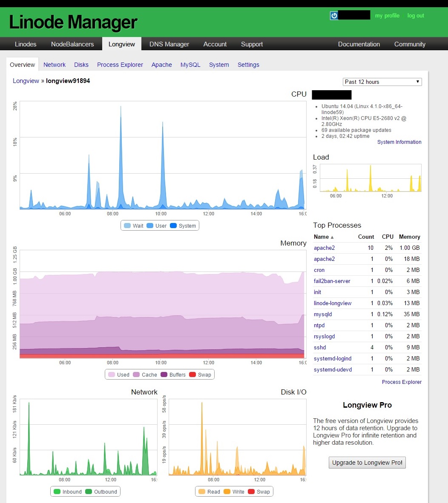
Task: Toggle the Outbound series in Network legend
Action: (101, 492)
